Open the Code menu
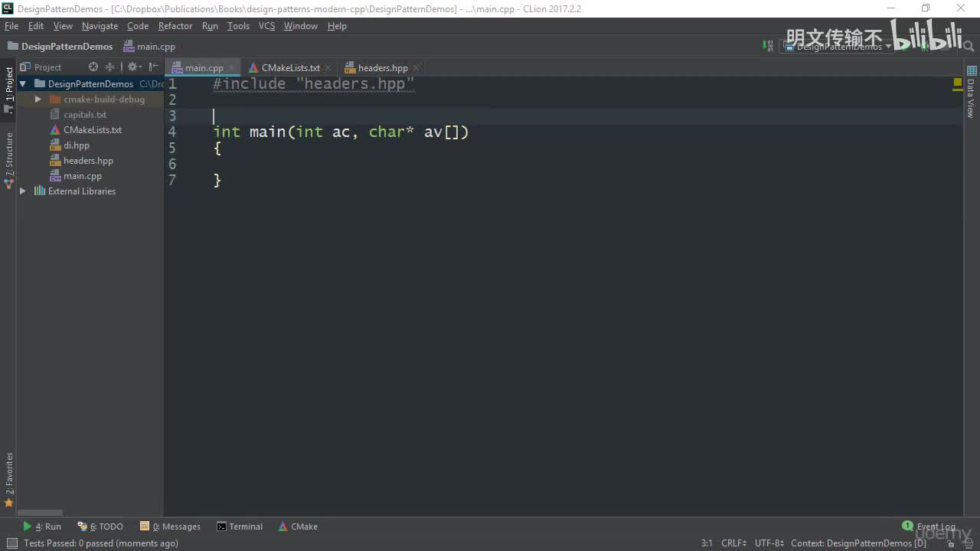980x551 pixels. click(x=138, y=26)
